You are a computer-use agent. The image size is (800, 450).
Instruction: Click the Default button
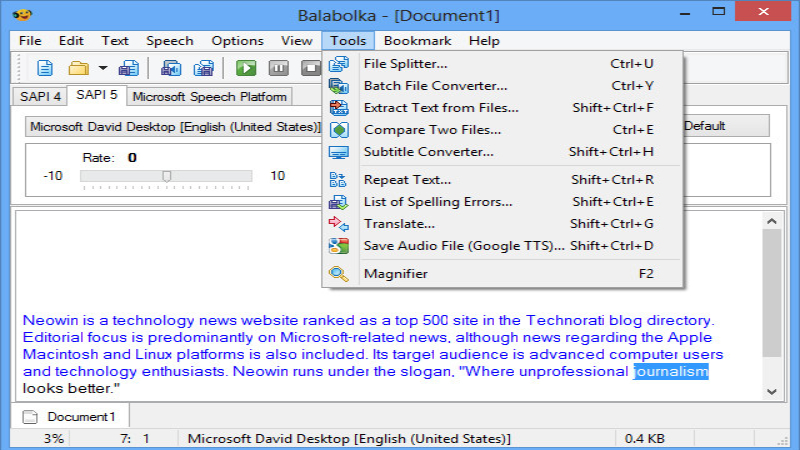(726, 126)
